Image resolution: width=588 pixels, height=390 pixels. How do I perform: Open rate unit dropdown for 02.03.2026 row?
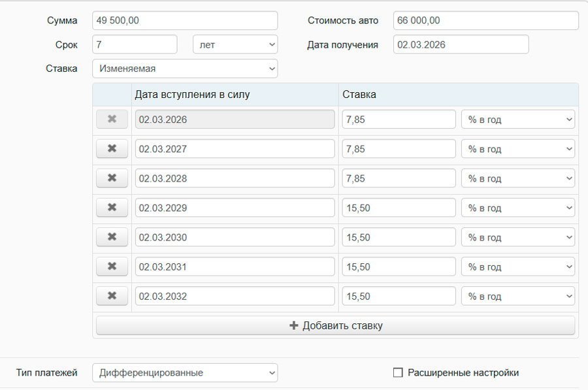(x=518, y=120)
